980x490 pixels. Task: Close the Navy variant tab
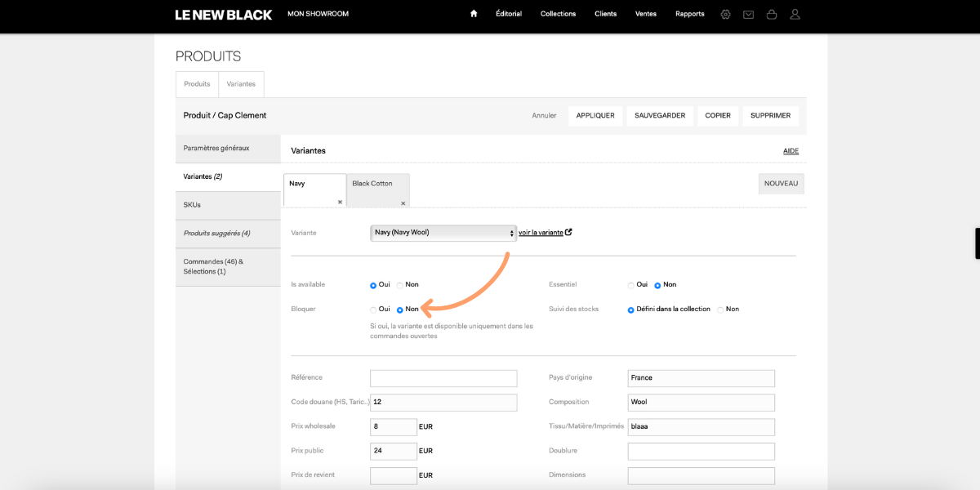pyautogui.click(x=340, y=202)
